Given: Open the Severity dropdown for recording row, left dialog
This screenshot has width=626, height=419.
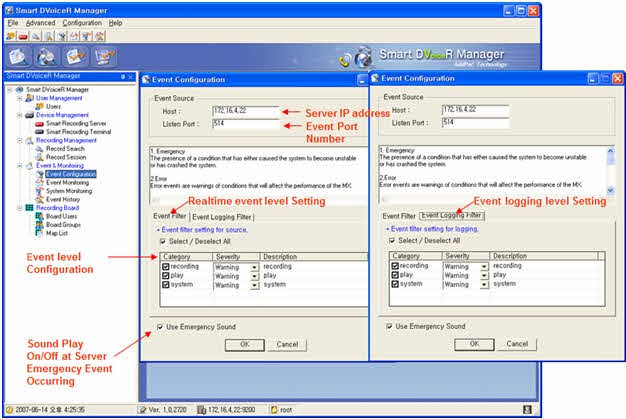Looking at the screenshot, I should tap(255, 267).
